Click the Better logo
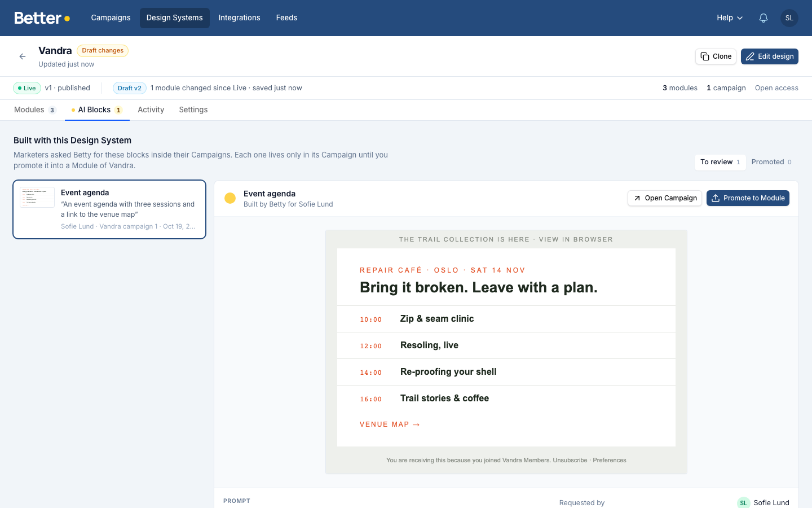The image size is (812, 508). (42, 18)
